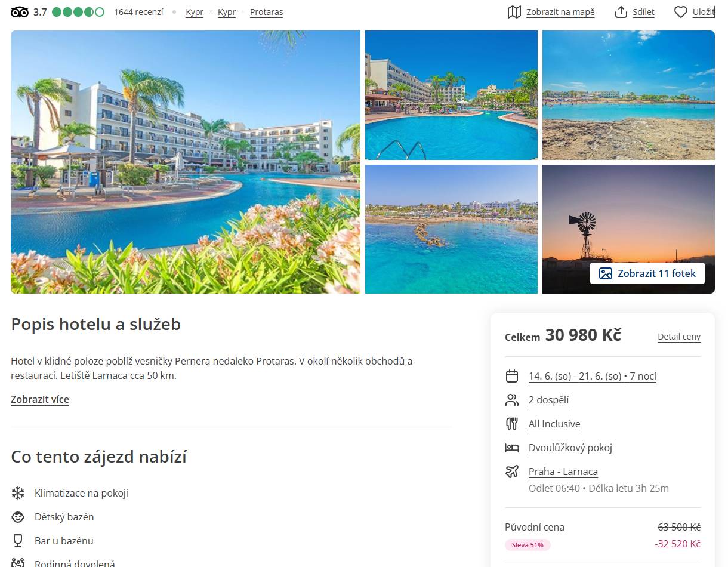Change the Dvoulůžkový pokoj room type
This screenshot has width=728, height=567.
(x=570, y=448)
